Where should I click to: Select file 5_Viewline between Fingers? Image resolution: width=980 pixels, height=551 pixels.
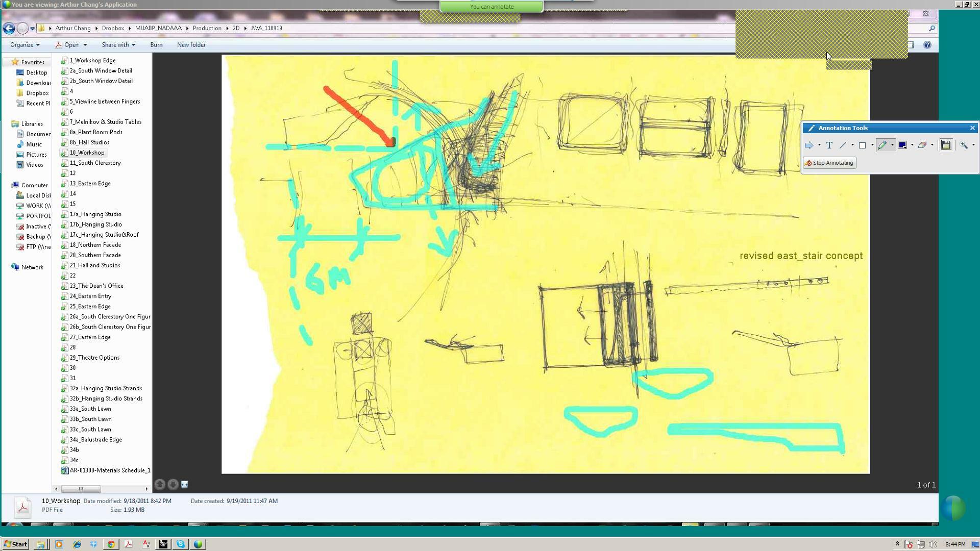click(101, 102)
